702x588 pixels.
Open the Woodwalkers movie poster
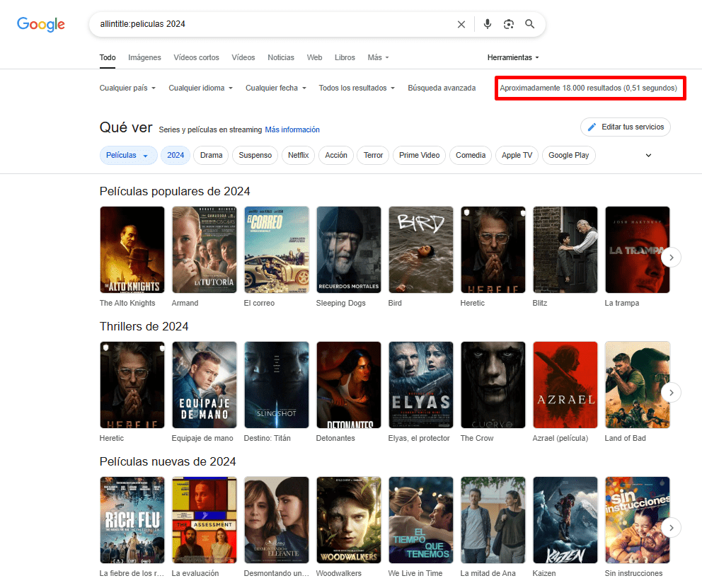(349, 520)
